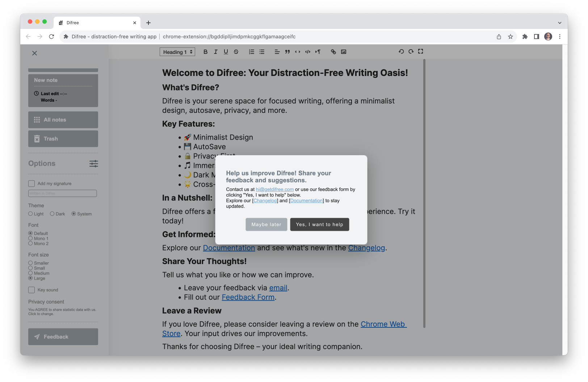Share this page from address bar
Viewport: 588px width, 382px height.
[499, 37]
